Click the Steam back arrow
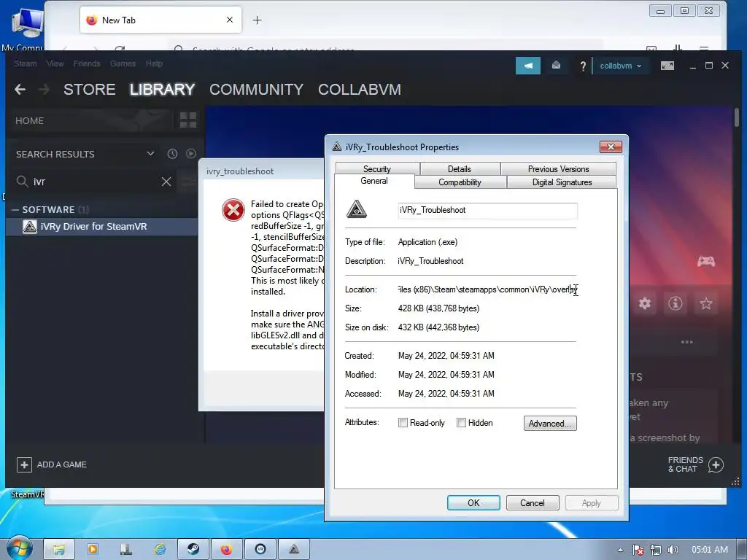 (x=20, y=89)
